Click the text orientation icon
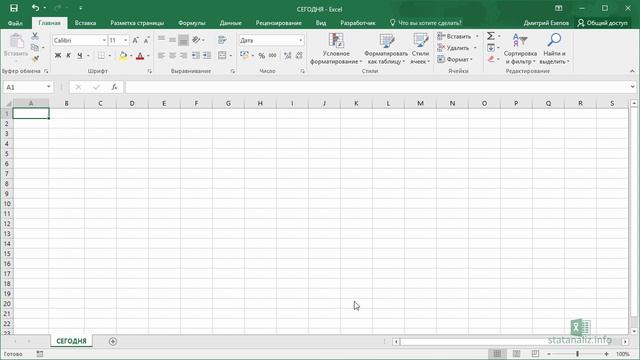Viewport: 640px width, 360px height. (x=196, y=40)
